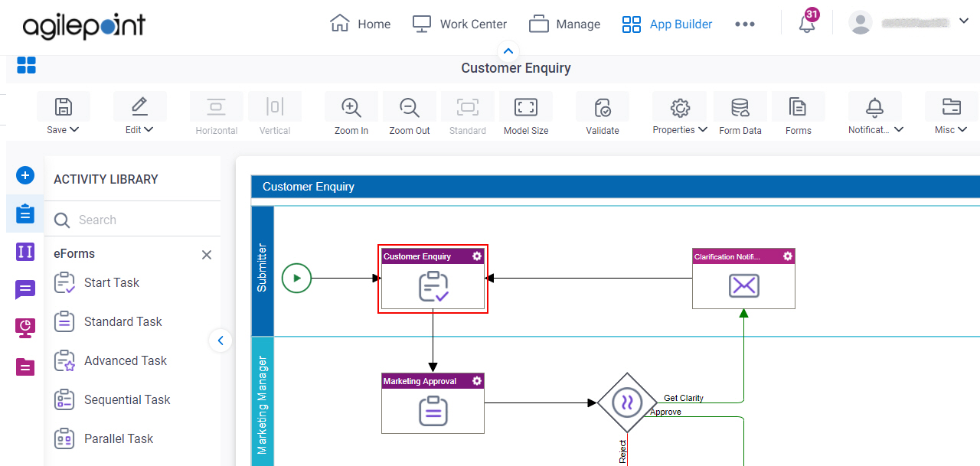
Task: Select the purple text-field sidebar tab
Action: click(25, 252)
